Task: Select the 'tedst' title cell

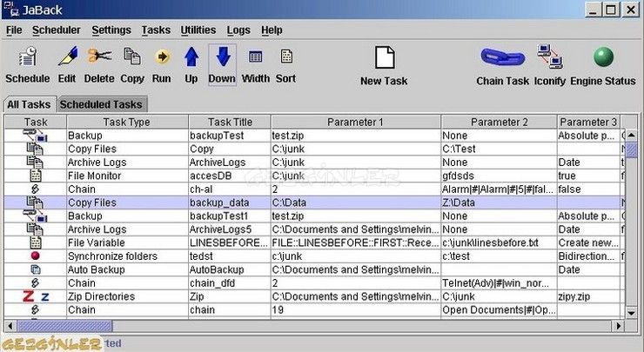Action: tap(230, 256)
